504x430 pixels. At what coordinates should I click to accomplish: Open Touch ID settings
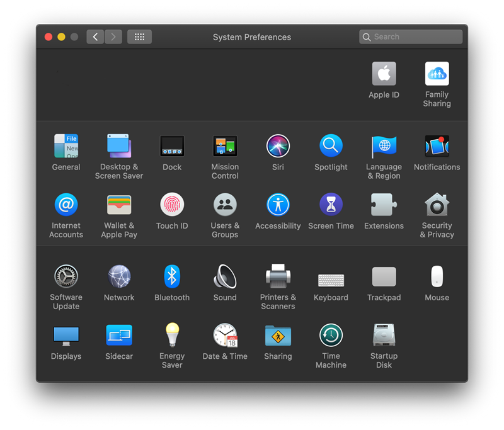[x=172, y=205]
